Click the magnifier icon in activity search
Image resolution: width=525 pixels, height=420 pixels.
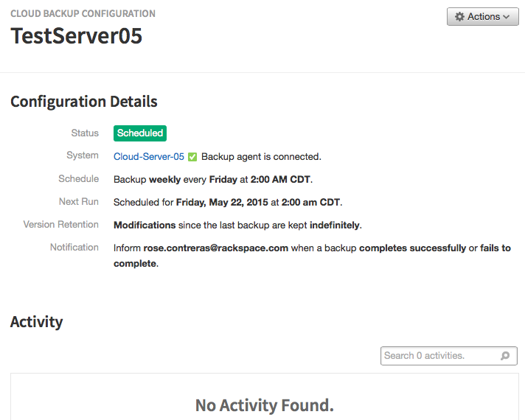coord(505,356)
